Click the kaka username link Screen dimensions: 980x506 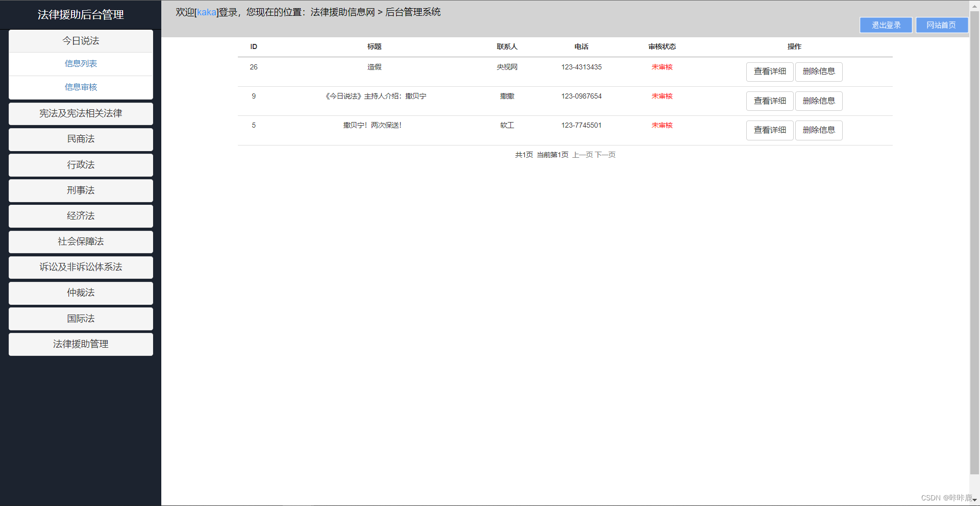(x=206, y=12)
